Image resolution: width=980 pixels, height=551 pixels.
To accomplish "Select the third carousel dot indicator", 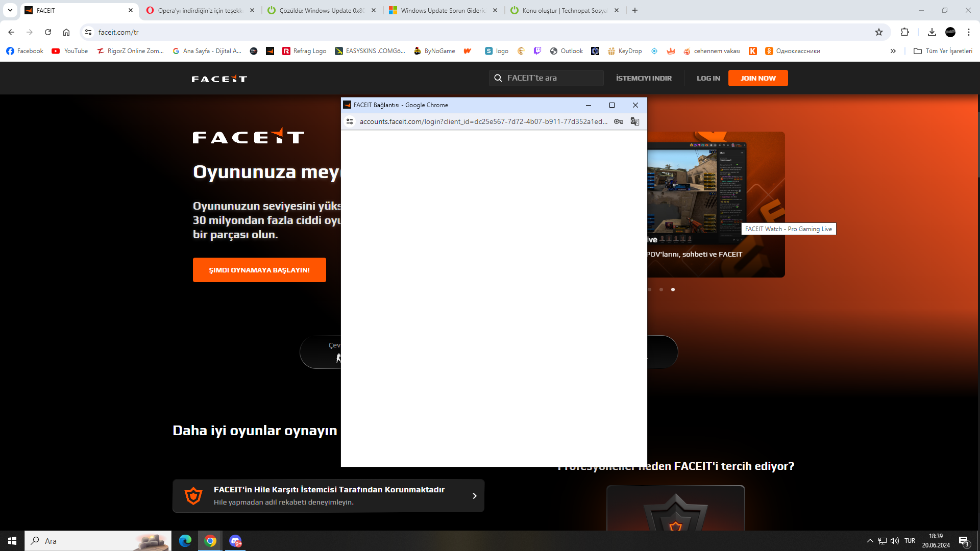I will point(673,289).
